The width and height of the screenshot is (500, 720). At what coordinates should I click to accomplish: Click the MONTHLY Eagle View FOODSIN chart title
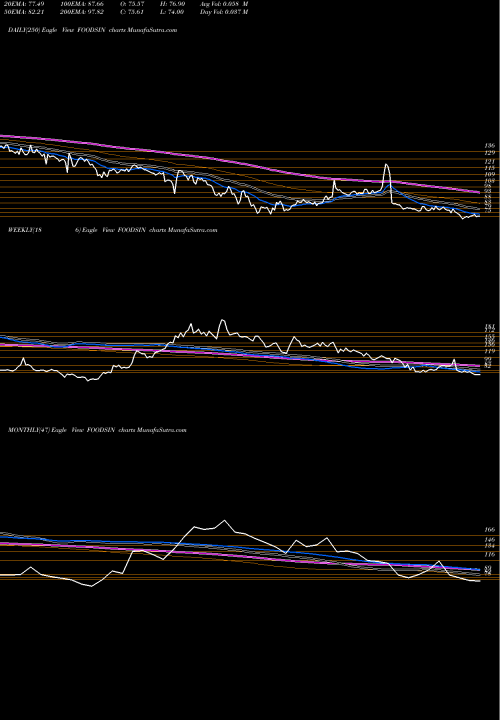(97, 430)
